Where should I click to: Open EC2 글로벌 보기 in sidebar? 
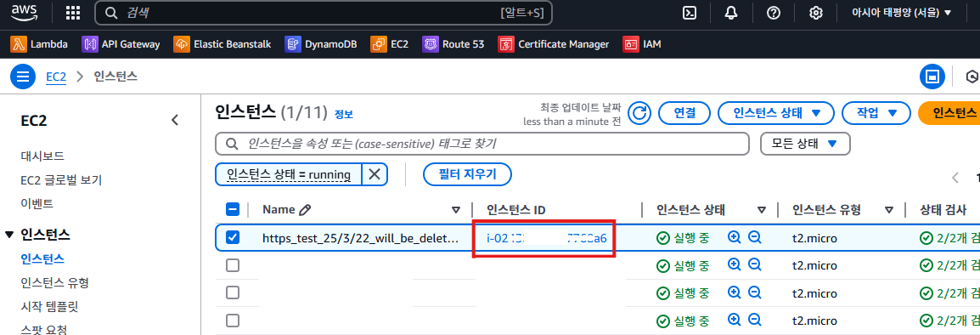(x=61, y=180)
